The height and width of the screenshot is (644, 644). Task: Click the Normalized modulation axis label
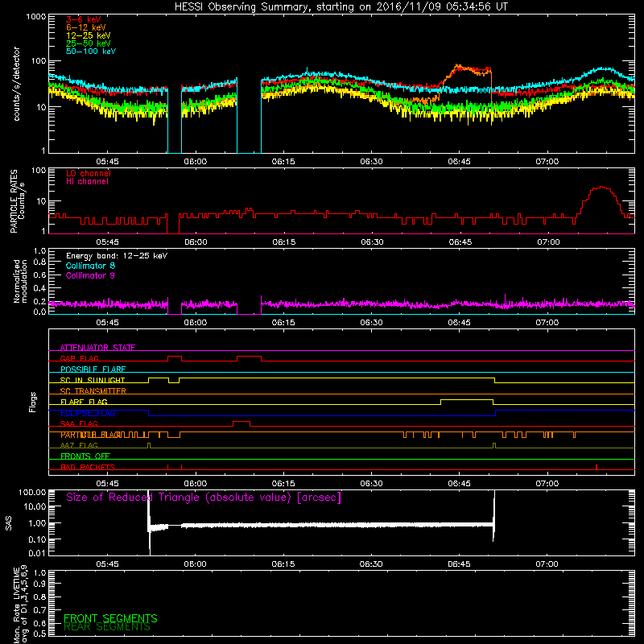pos(20,281)
